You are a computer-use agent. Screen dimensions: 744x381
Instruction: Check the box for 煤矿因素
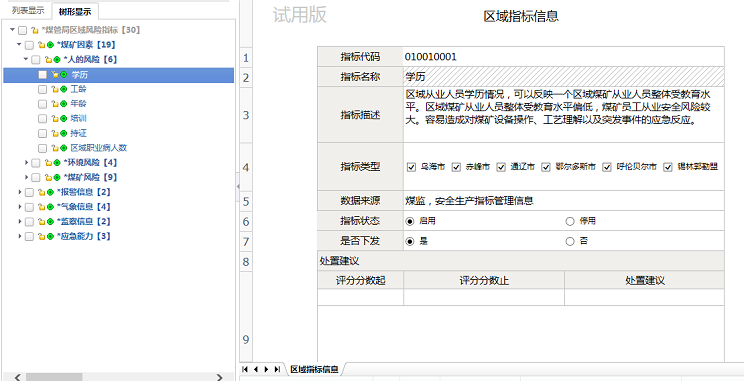point(29,45)
